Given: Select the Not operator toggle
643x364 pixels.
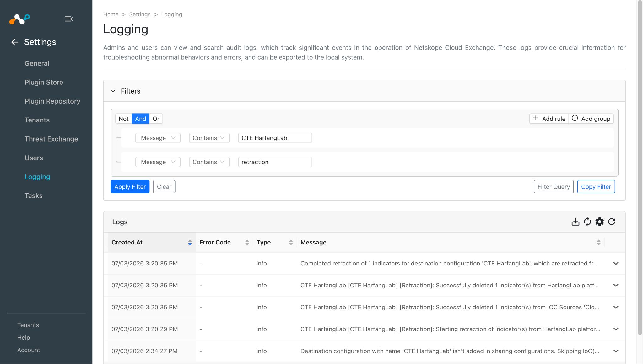Looking at the screenshot, I should coord(123,119).
